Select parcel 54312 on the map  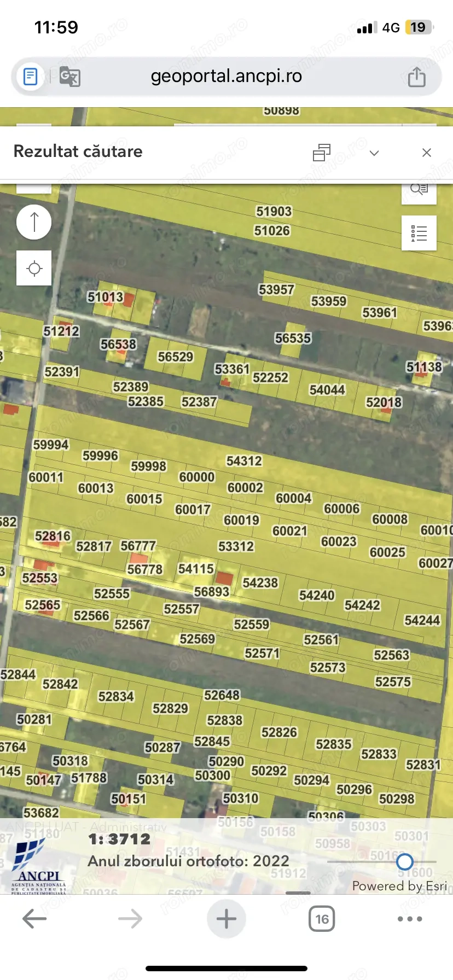coord(244,461)
